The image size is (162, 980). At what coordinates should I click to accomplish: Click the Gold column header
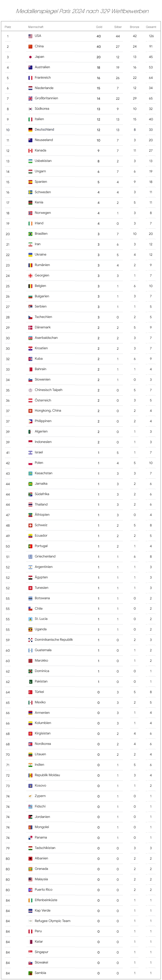pyautogui.click(x=99, y=27)
